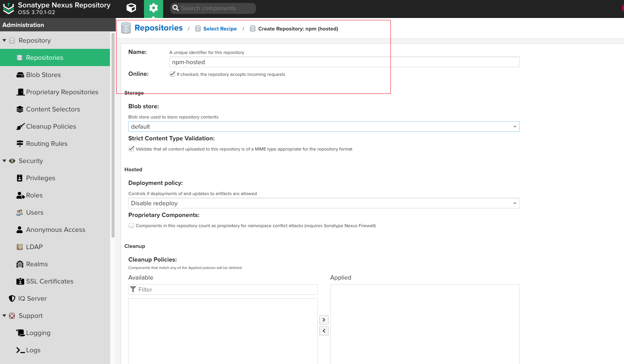624x364 pixels.
Task: Click the sidebar vertical scrollbar
Action: pos(113,135)
